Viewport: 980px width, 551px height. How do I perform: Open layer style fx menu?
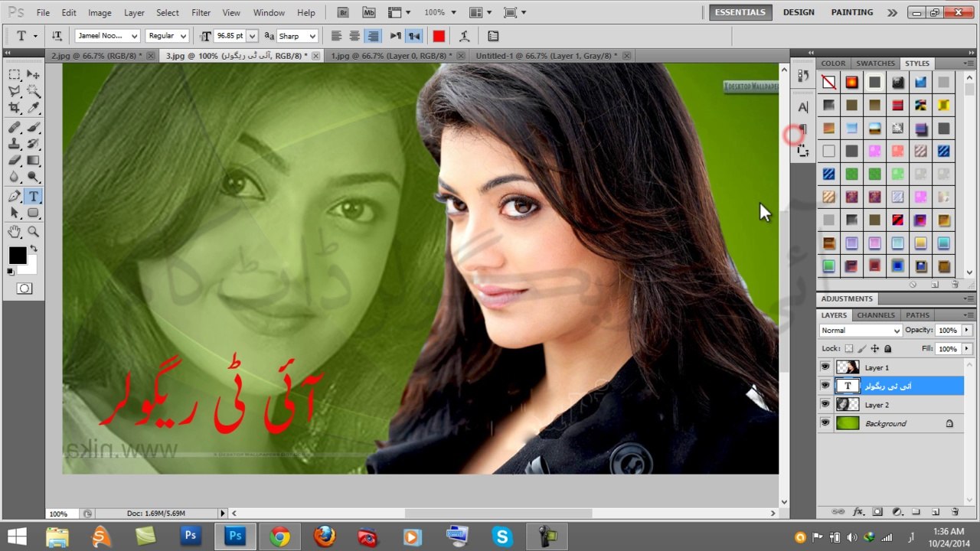(858, 511)
